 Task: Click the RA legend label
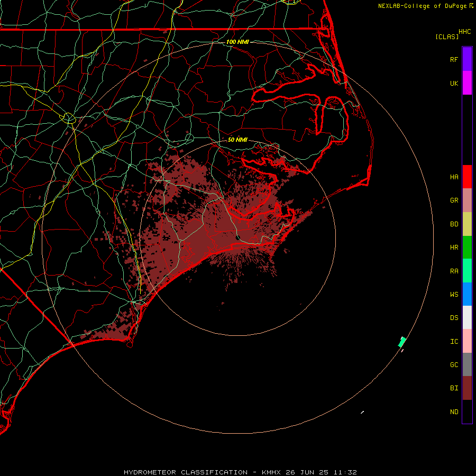click(454, 271)
